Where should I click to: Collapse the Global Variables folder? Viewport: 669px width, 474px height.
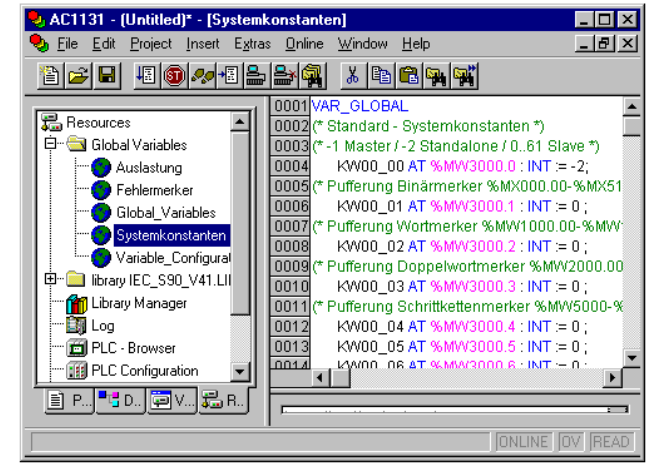(x=50, y=143)
